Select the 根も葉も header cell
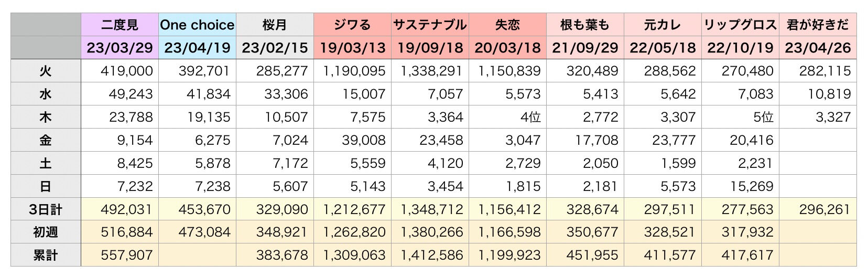 (585, 25)
